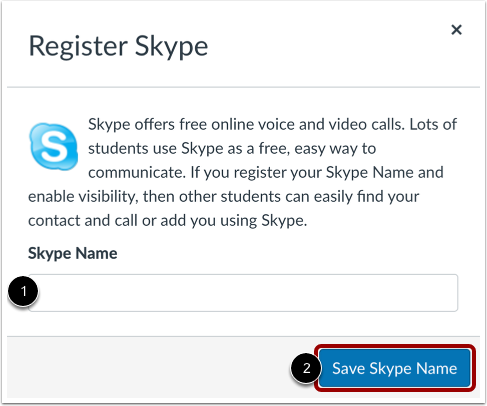Click the blue Skype logo icon

point(54,146)
